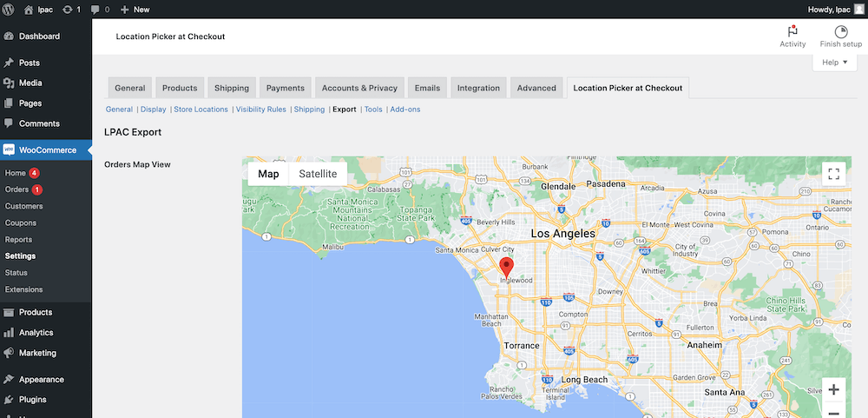The image size is (868, 418).
Task: Switch to the Shipping settings tab
Action: point(232,88)
